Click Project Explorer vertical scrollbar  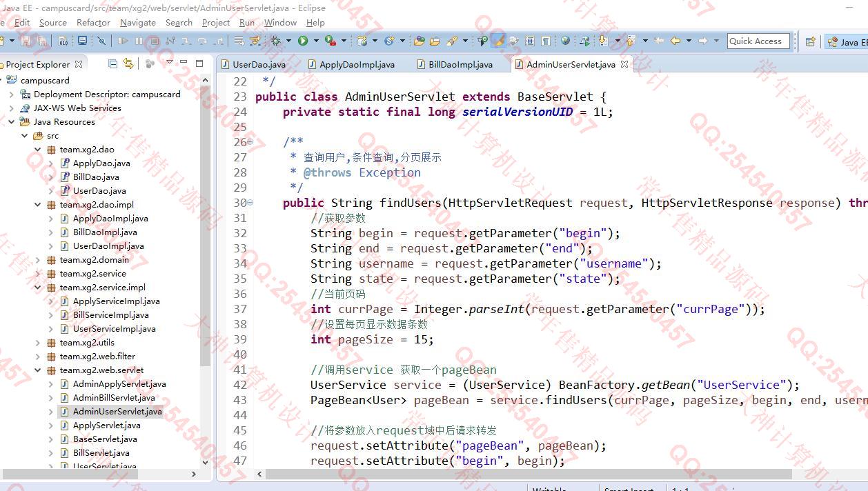coord(205,228)
